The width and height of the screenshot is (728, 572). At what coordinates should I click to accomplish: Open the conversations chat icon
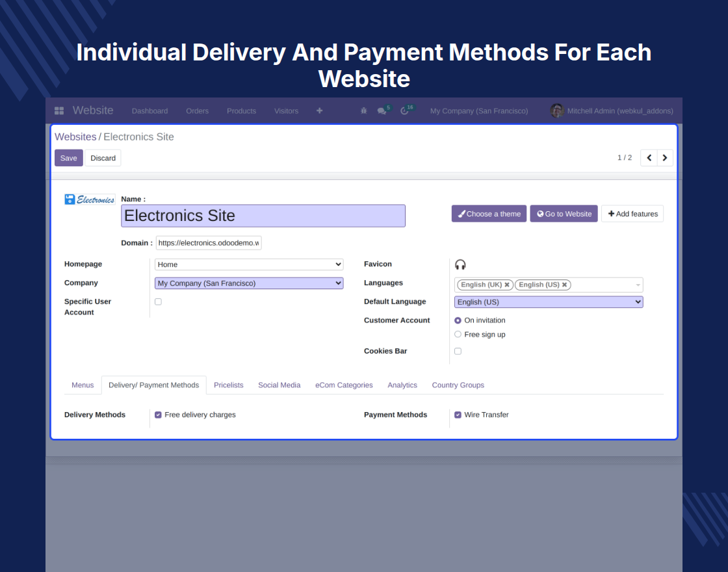click(382, 110)
